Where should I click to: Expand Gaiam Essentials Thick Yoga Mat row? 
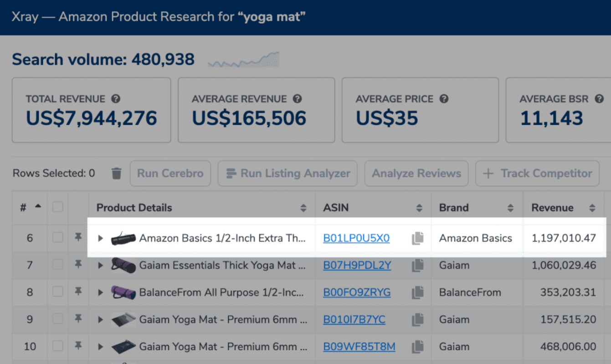(101, 265)
